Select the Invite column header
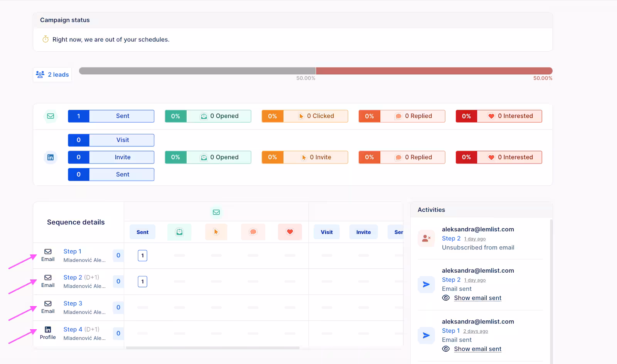 coord(363,232)
